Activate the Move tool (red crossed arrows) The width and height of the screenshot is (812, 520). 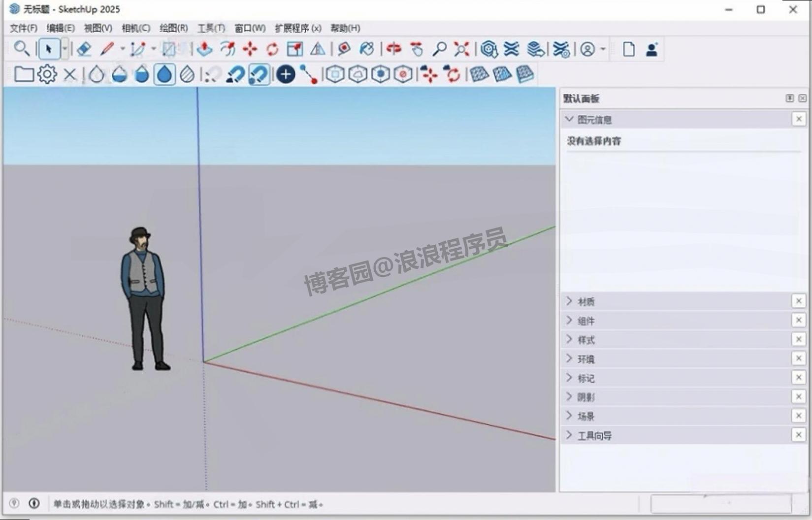point(250,49)
